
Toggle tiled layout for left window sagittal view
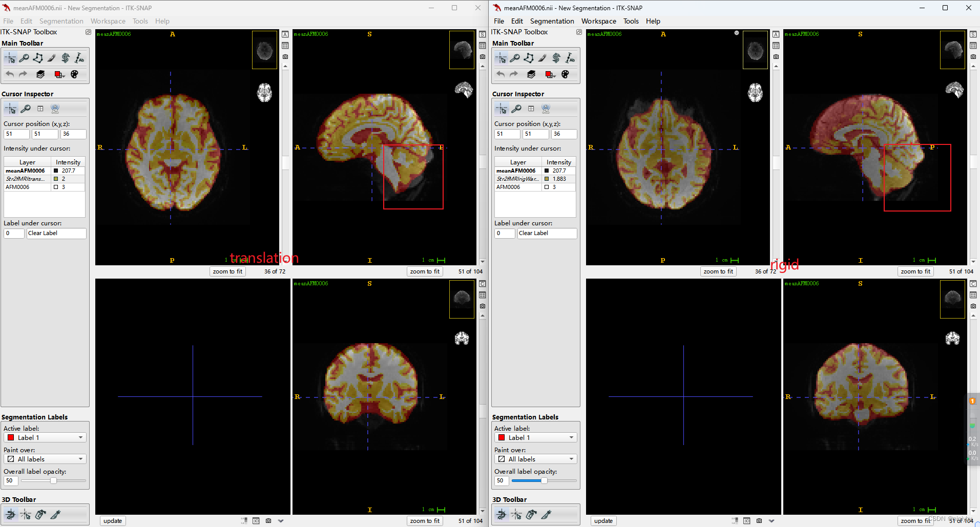(483, 46)
